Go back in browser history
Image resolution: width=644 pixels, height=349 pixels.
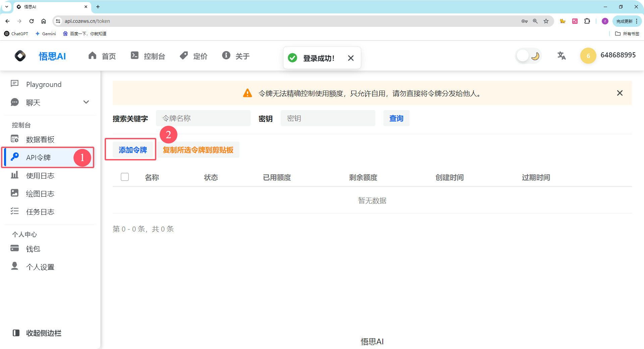point(7,21)
